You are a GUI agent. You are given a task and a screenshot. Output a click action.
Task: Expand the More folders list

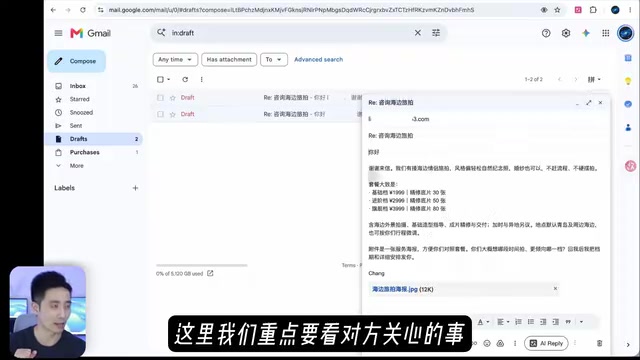[x=76, y=166]
